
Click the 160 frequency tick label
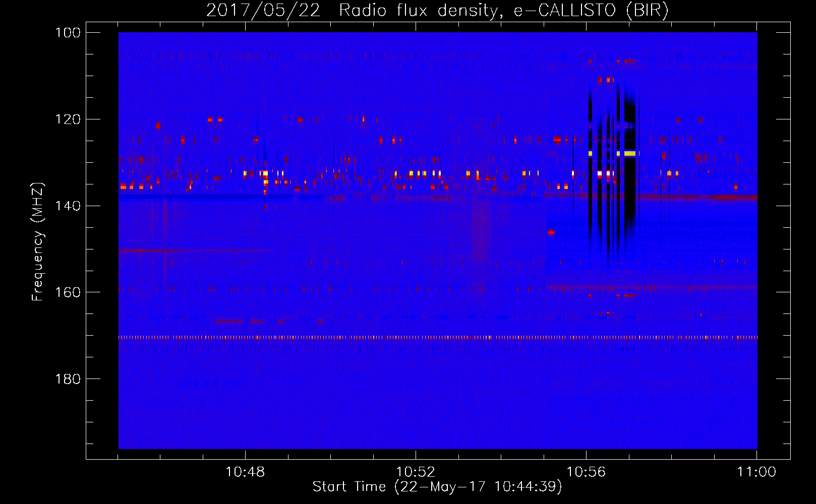tap(67, 293)
